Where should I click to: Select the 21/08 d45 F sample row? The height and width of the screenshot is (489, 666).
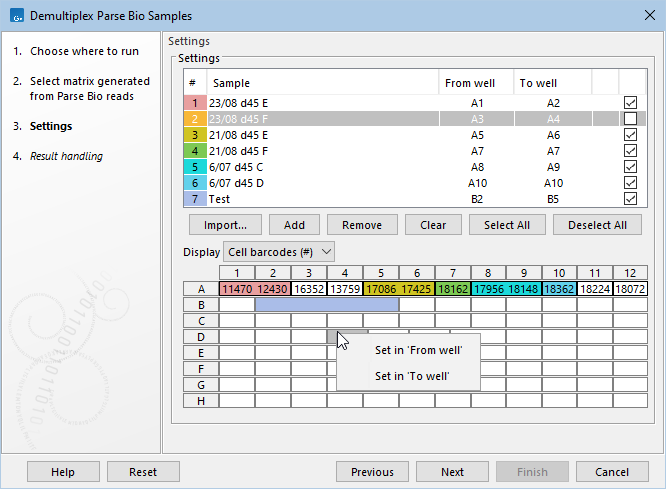click(320, 151)
